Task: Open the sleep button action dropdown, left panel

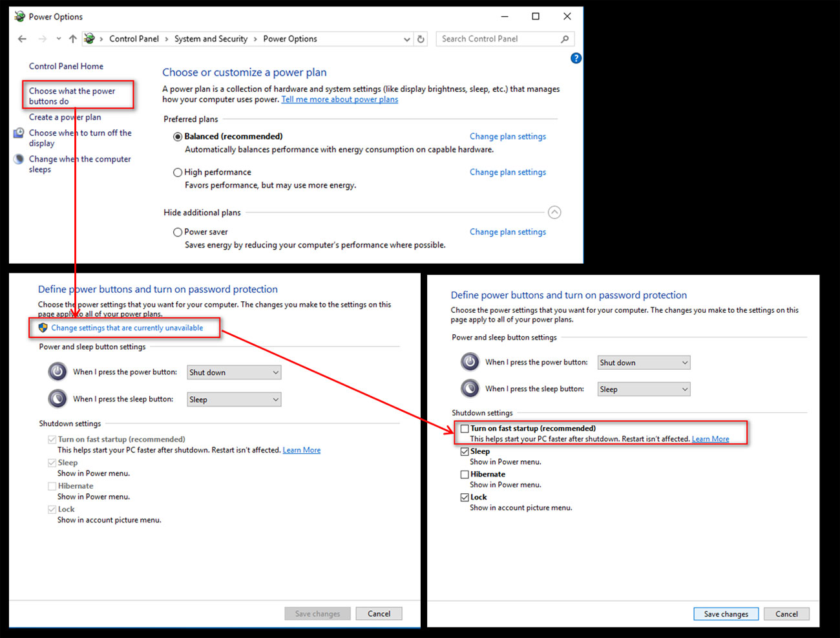Action: tap(234, 399)
